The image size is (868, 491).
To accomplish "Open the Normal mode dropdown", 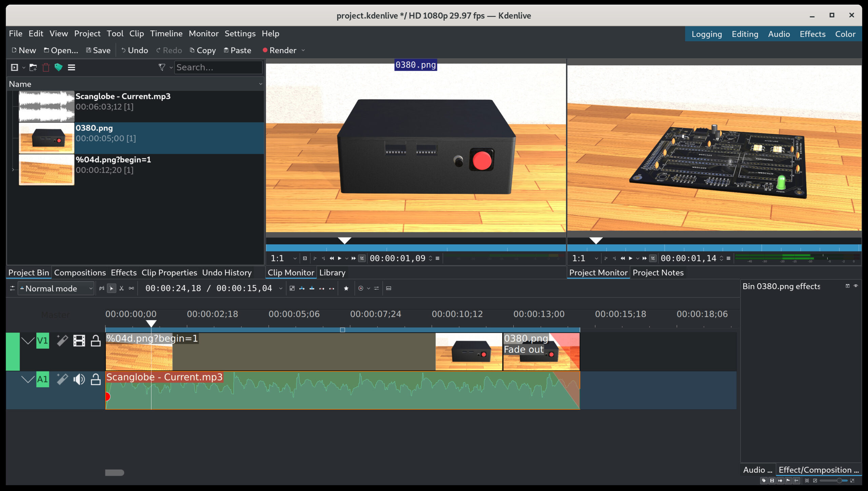I will tap(56, 288).
